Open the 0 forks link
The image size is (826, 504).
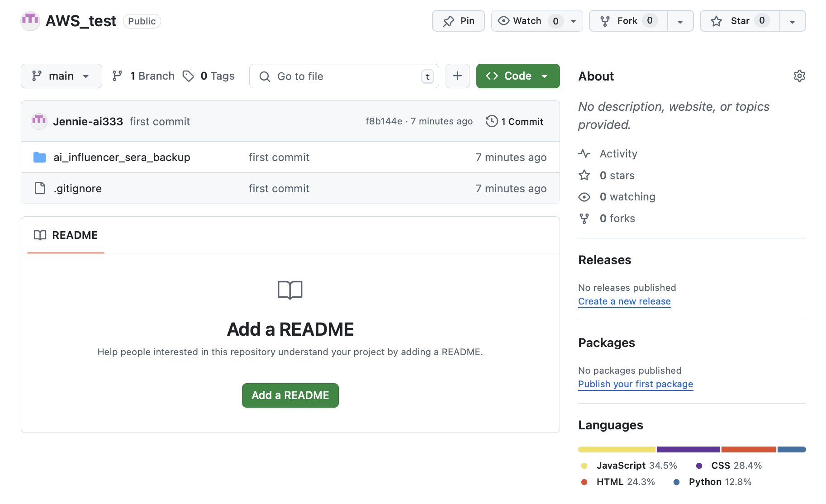coord(607,219)
